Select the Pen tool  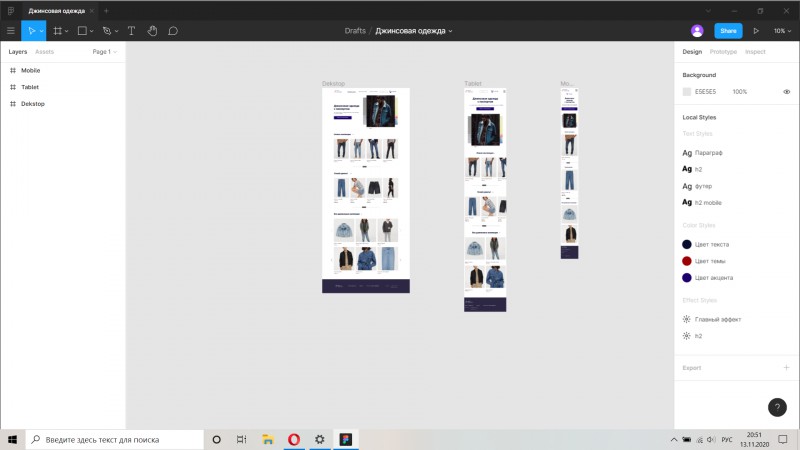pyautogui.click(x=107, y=31)
